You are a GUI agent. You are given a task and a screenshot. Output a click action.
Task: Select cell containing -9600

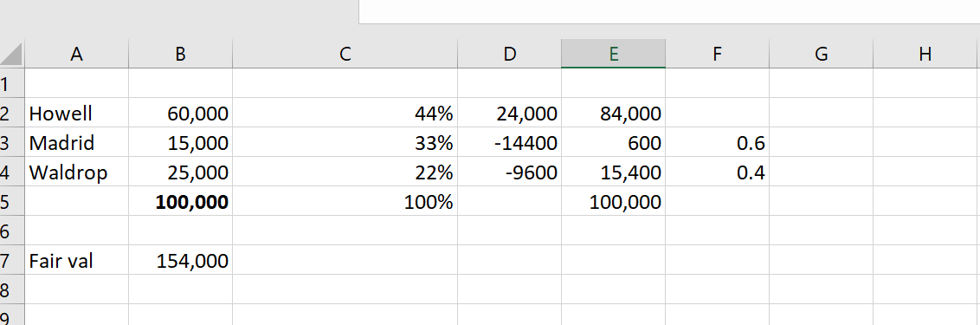(x=509, y=172)
